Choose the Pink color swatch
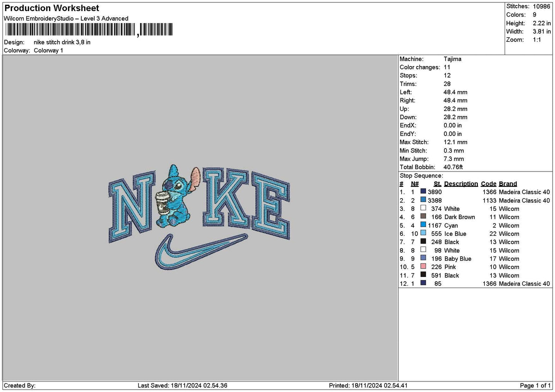 coord(423,267)
